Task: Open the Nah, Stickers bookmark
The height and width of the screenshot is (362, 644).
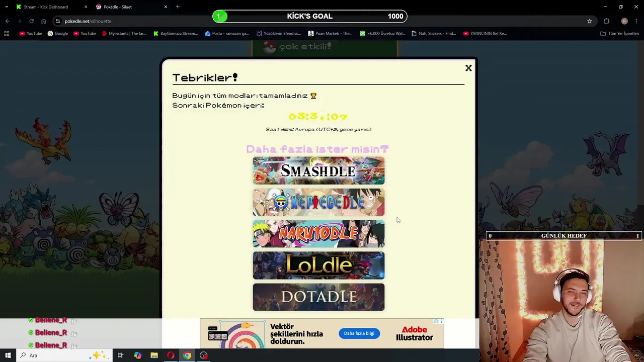Action: point(434,34)
